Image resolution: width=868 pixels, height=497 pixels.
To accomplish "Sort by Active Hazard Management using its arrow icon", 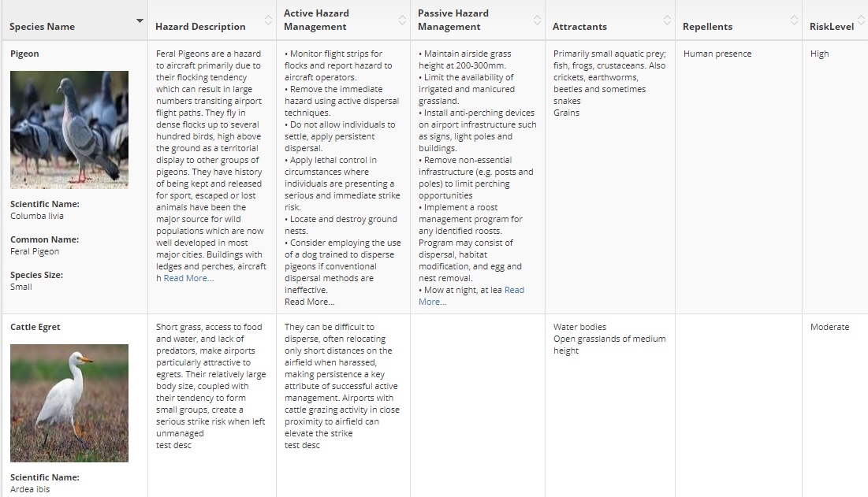I will (x=402, y=20).
